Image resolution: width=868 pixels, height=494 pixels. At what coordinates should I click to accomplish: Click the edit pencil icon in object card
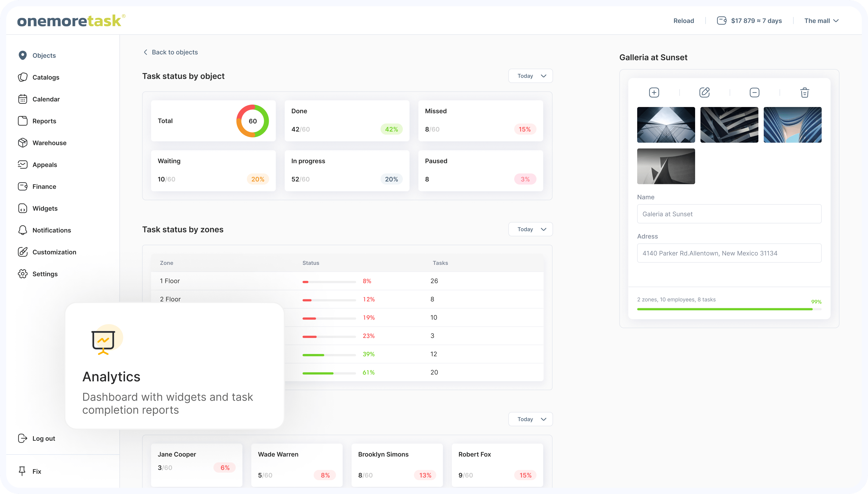pos(704,92)
